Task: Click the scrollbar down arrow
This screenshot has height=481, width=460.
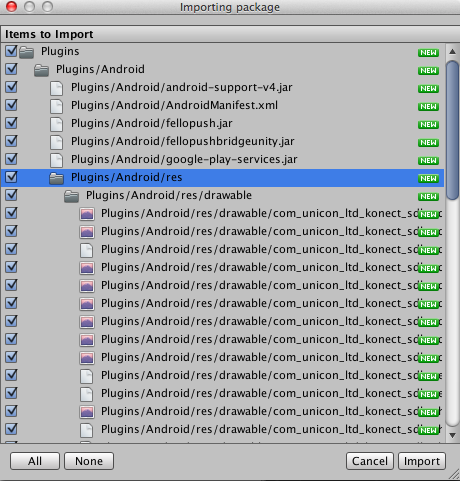Action: pos(452,435)
